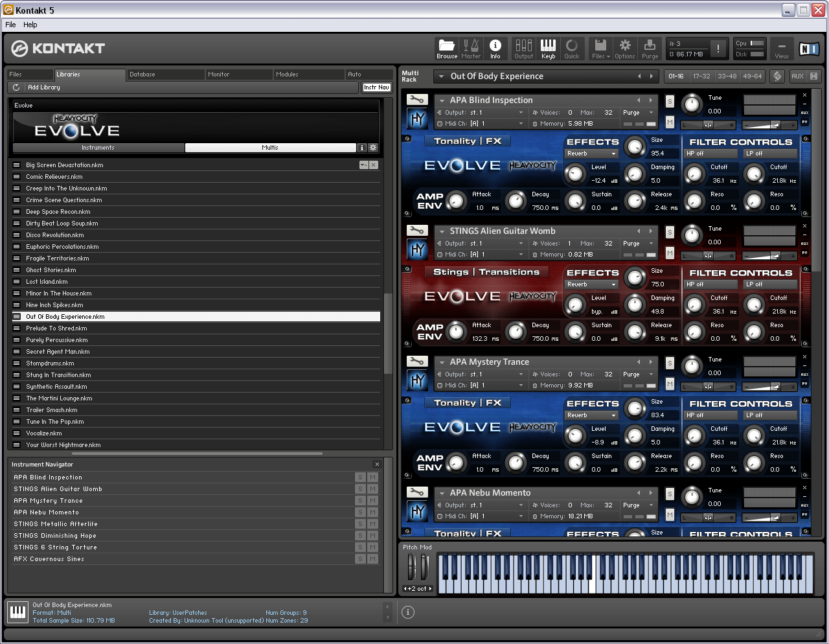
Task: Click the NI logo icon
Action: point(808,49)
